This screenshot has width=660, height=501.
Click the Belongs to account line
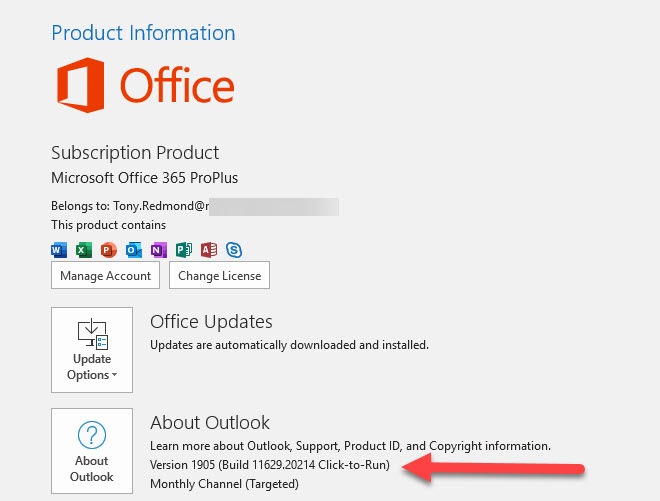195,206
